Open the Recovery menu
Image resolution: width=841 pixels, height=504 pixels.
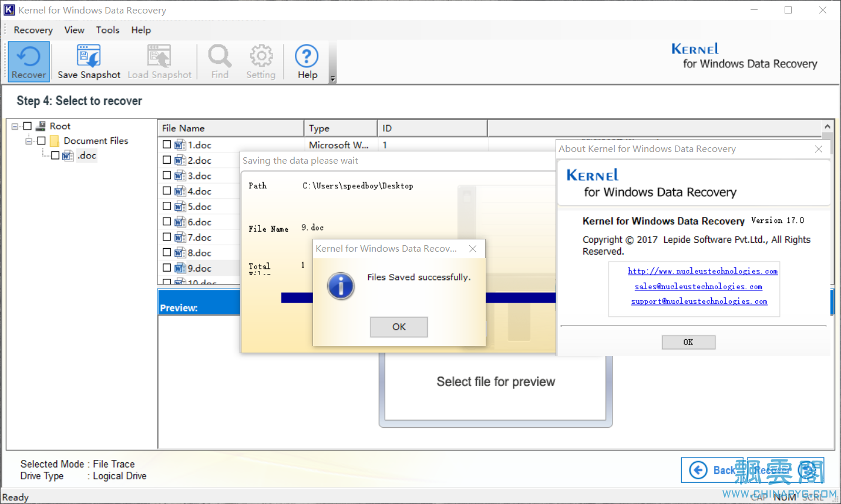coord(33,30)
